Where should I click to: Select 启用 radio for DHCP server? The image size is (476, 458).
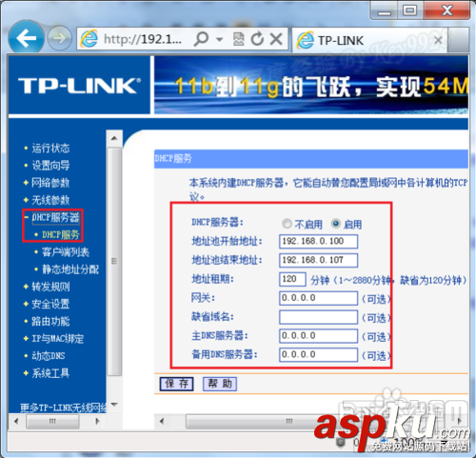[336, 224]
